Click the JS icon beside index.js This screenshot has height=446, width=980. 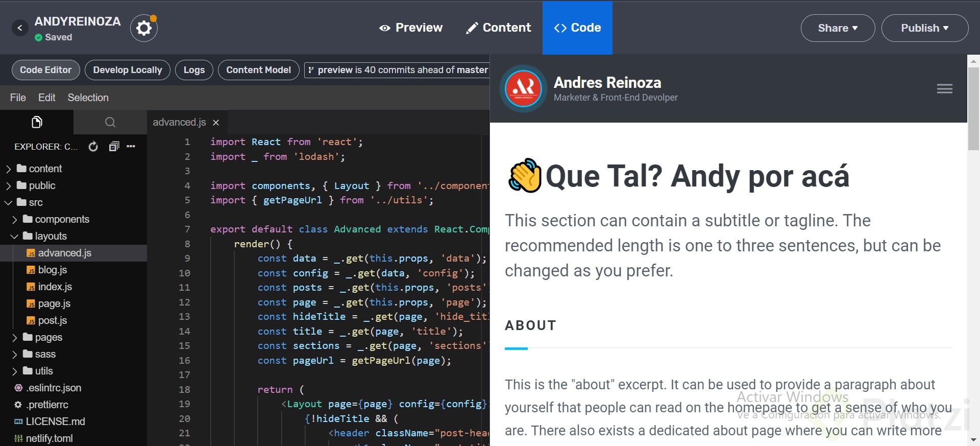(x=31, y=287)
